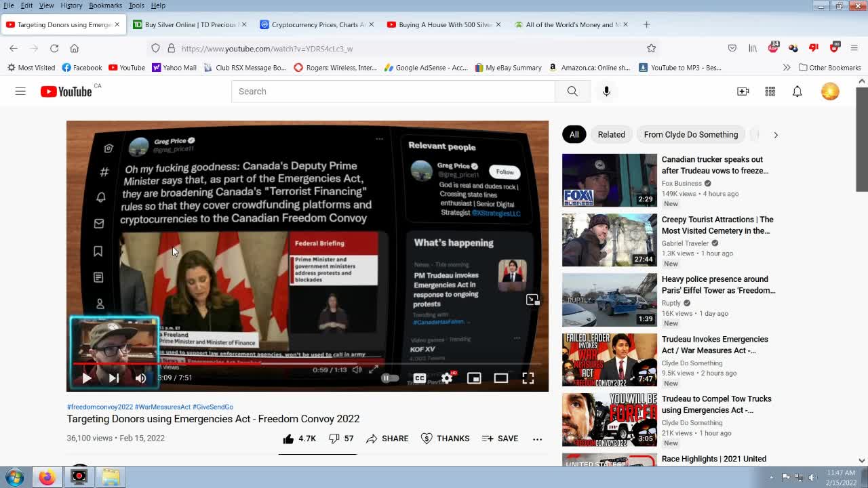Open the History menu
This screenshot has width=868, height=488.
point(71,5)
